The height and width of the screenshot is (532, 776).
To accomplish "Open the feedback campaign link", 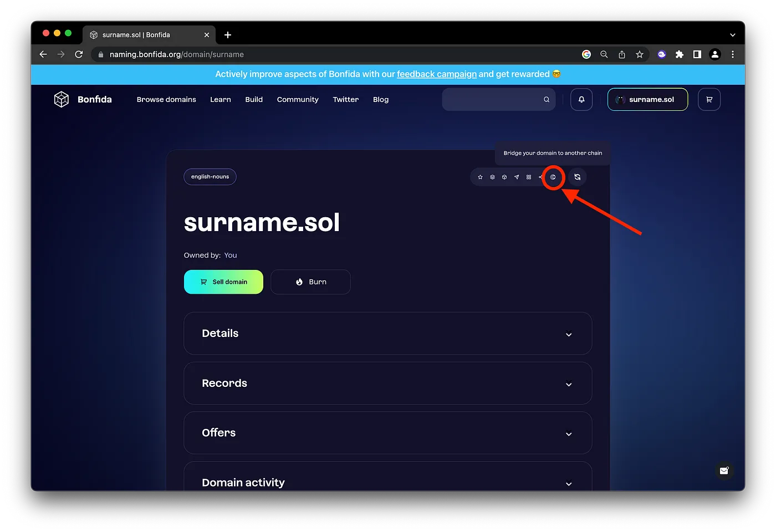I will pos(437,74).
